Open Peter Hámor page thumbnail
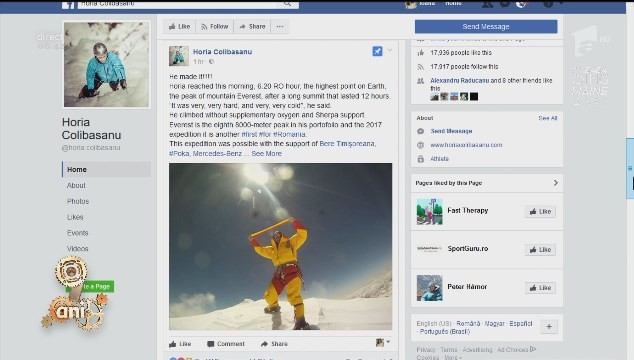 [429, 288]
